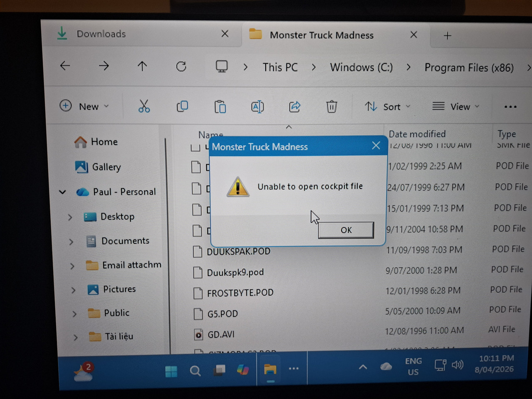532x399 pixels.
Task: Open Pictures folder in sidebar
Action: pyautogui.click(x=112, y=289)
